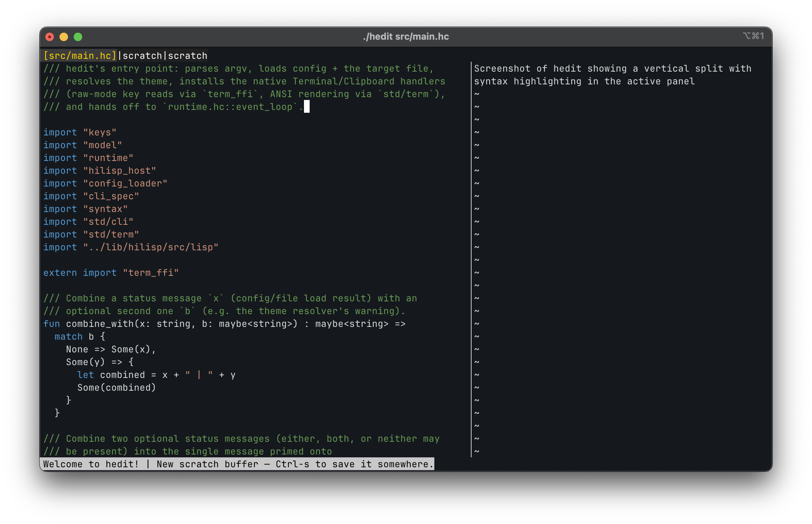Image resolution: width=812 pixels, height=524 pixels.
Task: Select the last scratch buffer tab
Action: [x=187, y=56]
